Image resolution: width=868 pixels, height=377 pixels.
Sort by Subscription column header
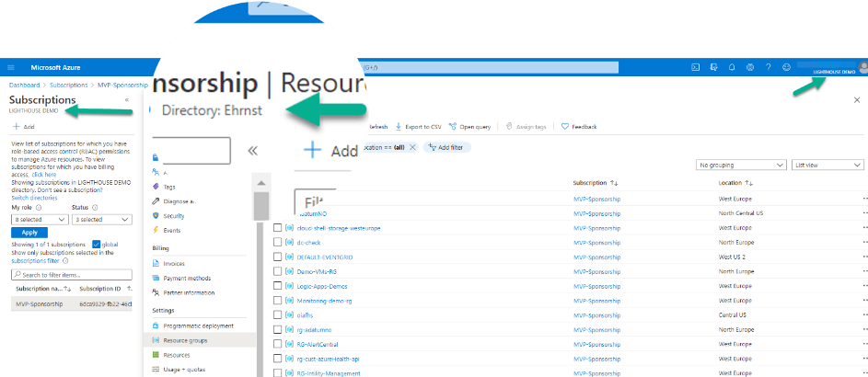click(x=596, y=182)
